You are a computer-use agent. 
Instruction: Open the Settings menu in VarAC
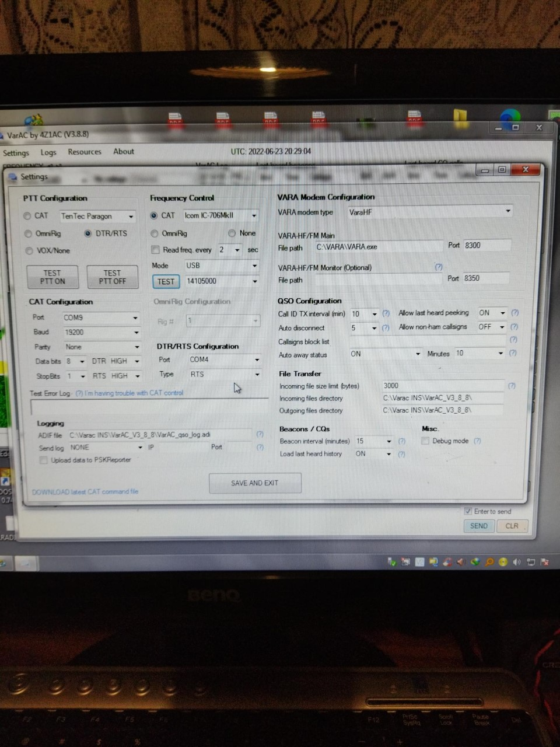coord(16,153)
